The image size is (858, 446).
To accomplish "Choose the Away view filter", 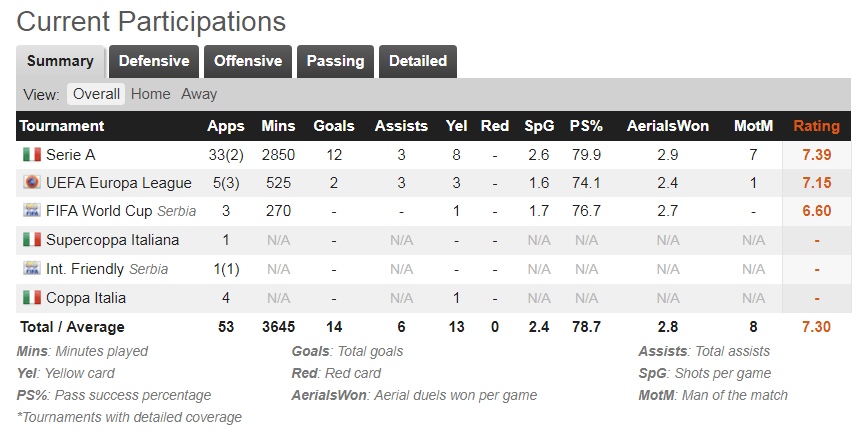I will (199, 94).
